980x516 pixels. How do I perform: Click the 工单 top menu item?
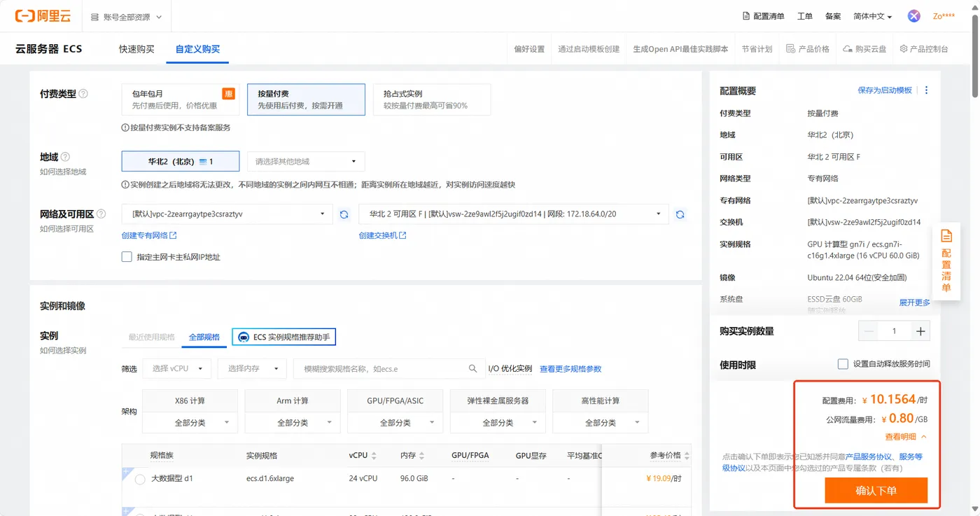[x=805, y=16]
